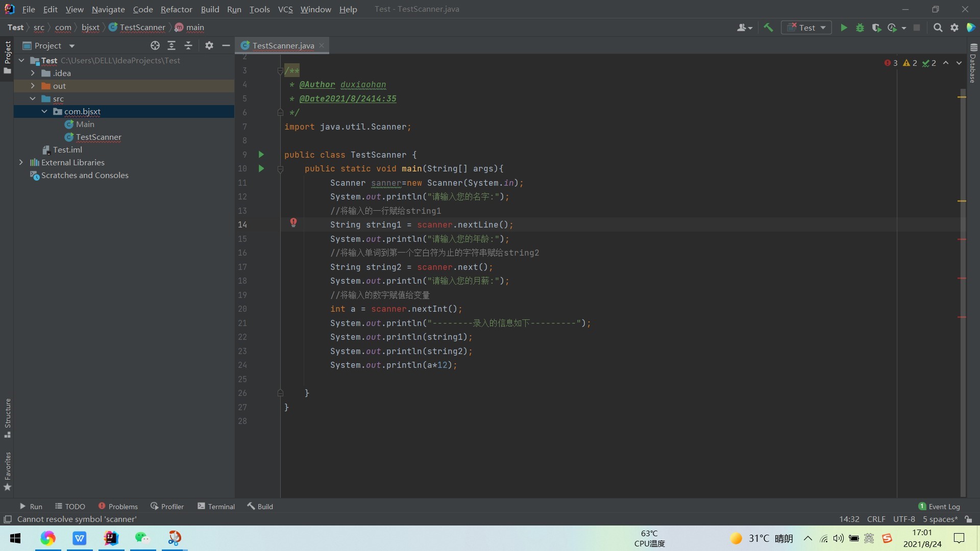Toggle the Structure side tool window
This screenshot has width=980, height=551.
point(7,417)
